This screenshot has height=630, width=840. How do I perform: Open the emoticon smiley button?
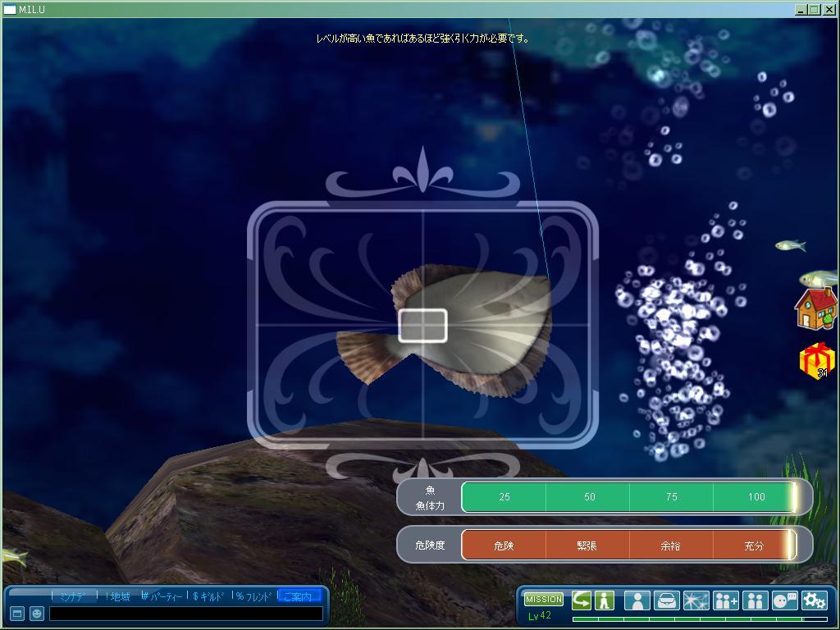(37, 613)
